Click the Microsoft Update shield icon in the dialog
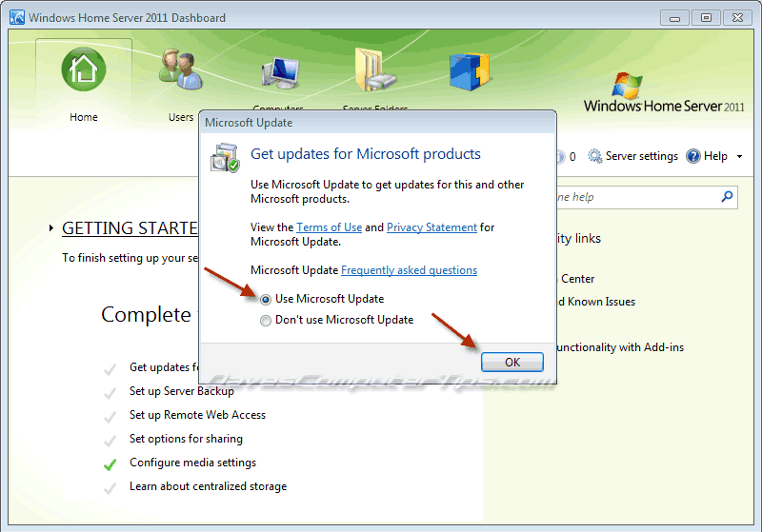 225,157
